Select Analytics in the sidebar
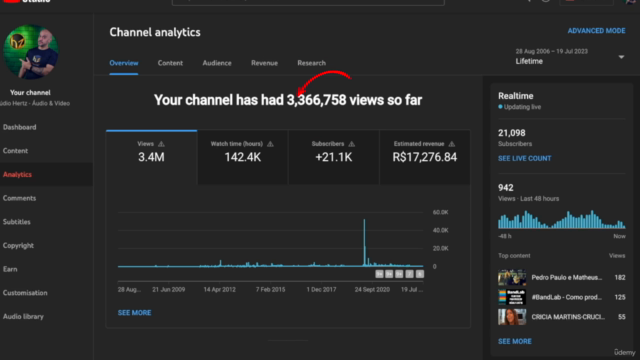Viewport: 640px width, 360px height. point(17,175)
